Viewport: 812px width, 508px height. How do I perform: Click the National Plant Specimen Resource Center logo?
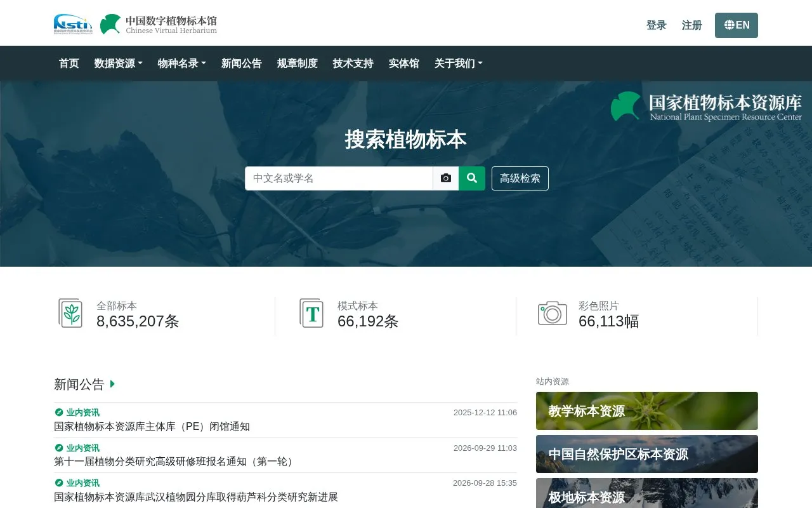(706, 107)
